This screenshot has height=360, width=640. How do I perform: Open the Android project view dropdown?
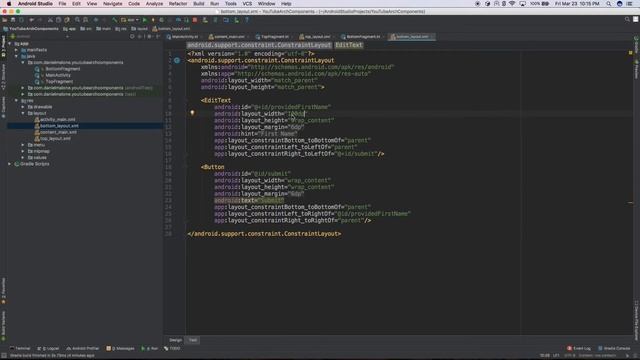(40, 37)
